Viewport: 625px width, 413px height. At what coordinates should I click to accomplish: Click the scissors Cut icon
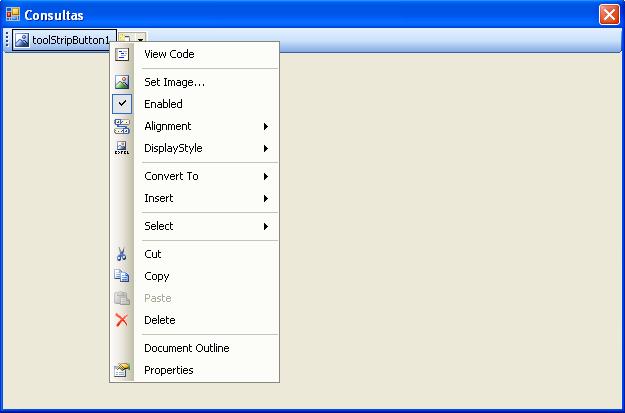pyautogui.click(x=122, y=254)
